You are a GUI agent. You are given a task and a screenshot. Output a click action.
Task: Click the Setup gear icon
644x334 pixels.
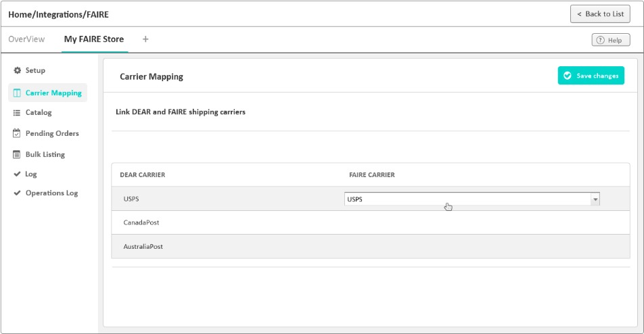pyautogui.click(x=18, y=70)
